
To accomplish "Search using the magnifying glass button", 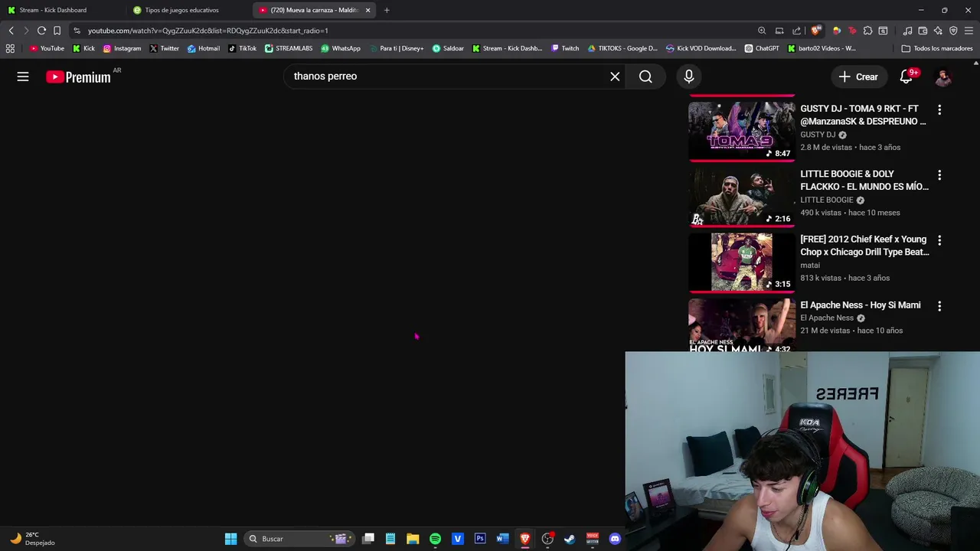I will [x=645, y=77].
